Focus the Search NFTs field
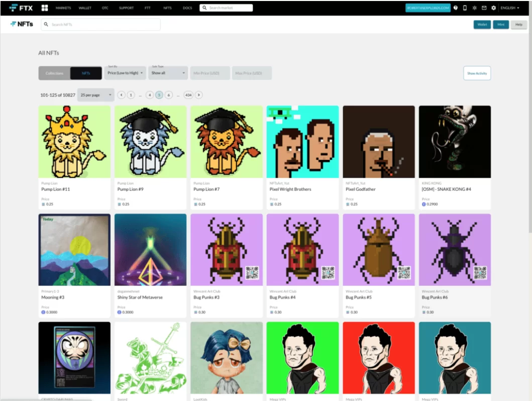This screenshot has height=401, width=532. pyautogui.click(x=101, y=25)
